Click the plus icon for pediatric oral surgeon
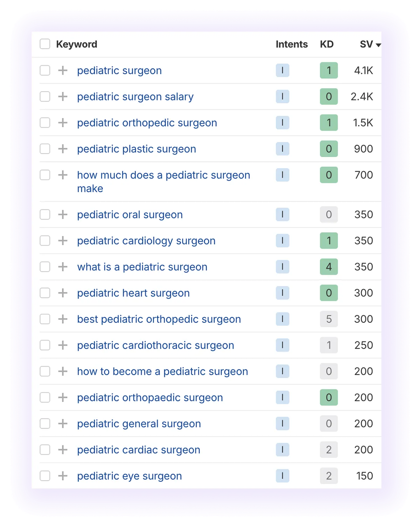The image size is (420, 527). [x=63, y=214]
